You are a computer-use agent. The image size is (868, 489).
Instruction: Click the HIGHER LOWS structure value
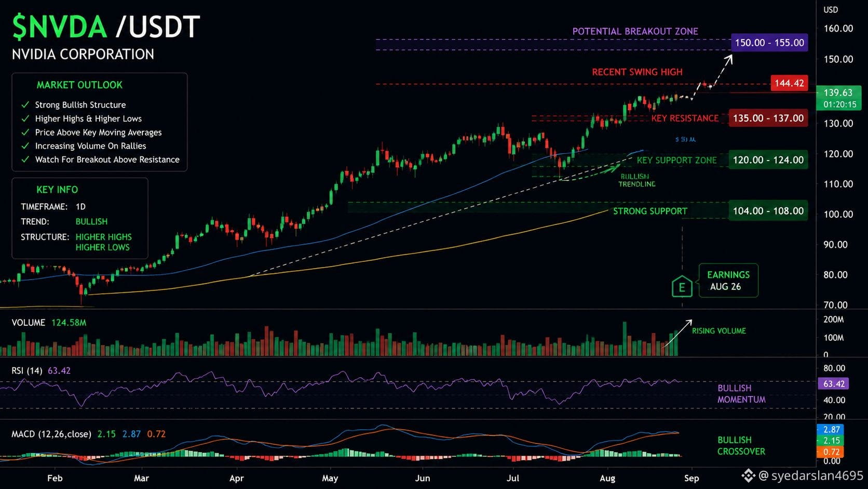coord(102,247)
